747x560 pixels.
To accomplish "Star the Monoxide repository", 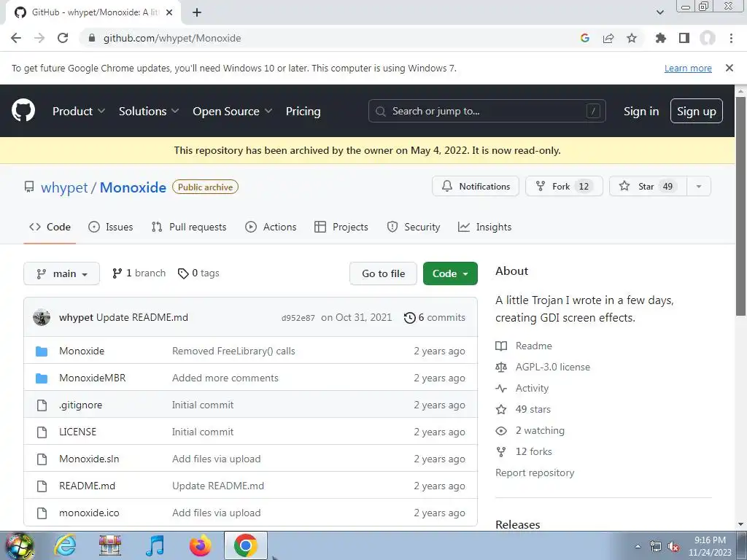I will pyautogui.click(x=649, y=186).
